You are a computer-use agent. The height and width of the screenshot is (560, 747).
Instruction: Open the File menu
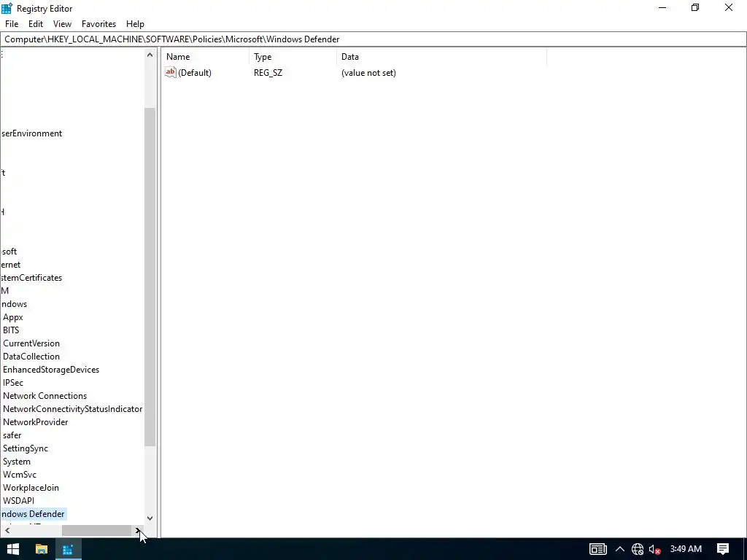click(x=12, y=24)
